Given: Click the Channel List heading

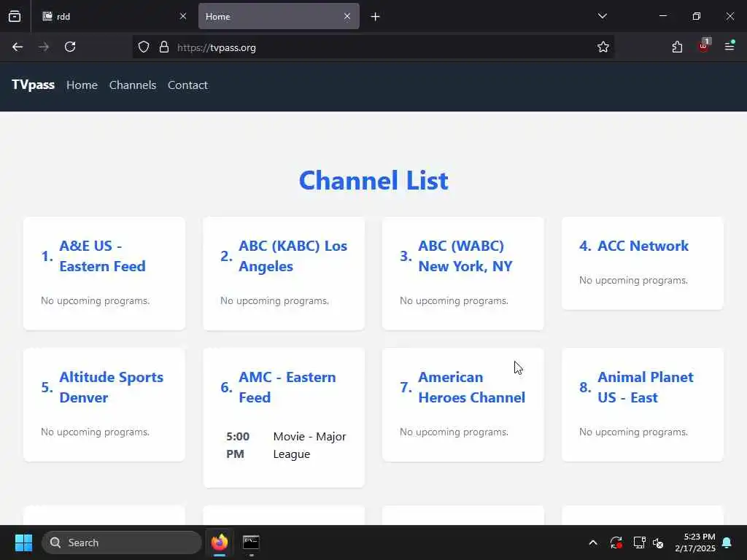Looking at the screenshot, I should click(373, 181).
